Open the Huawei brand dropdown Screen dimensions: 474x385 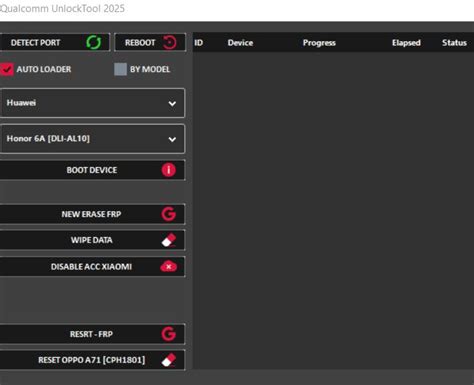click(x=92, y=103)
